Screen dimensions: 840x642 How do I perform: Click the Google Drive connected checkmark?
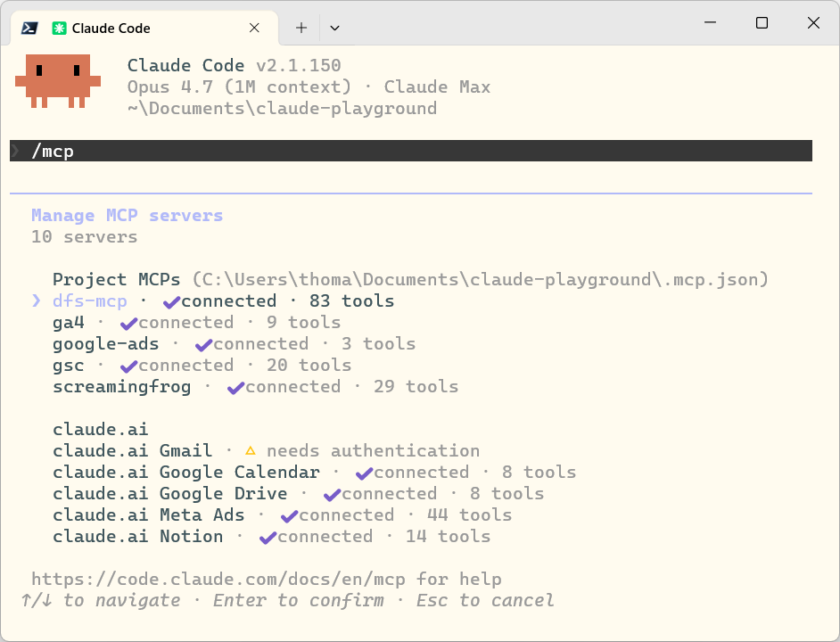coord(332,495)
